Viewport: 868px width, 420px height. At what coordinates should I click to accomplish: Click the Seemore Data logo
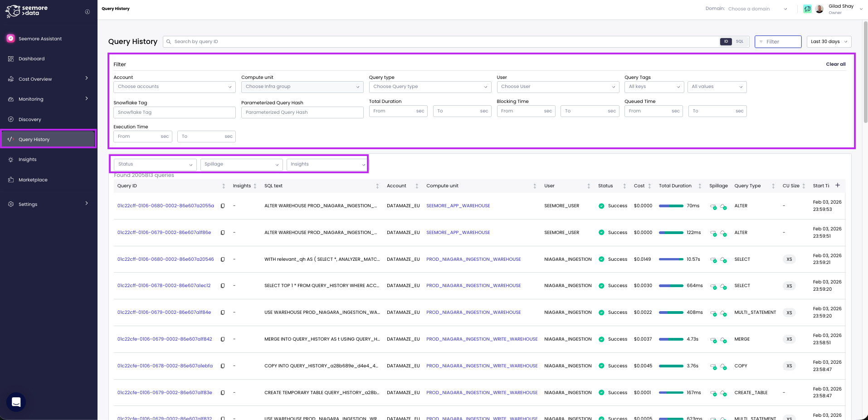tap(26, 10)
